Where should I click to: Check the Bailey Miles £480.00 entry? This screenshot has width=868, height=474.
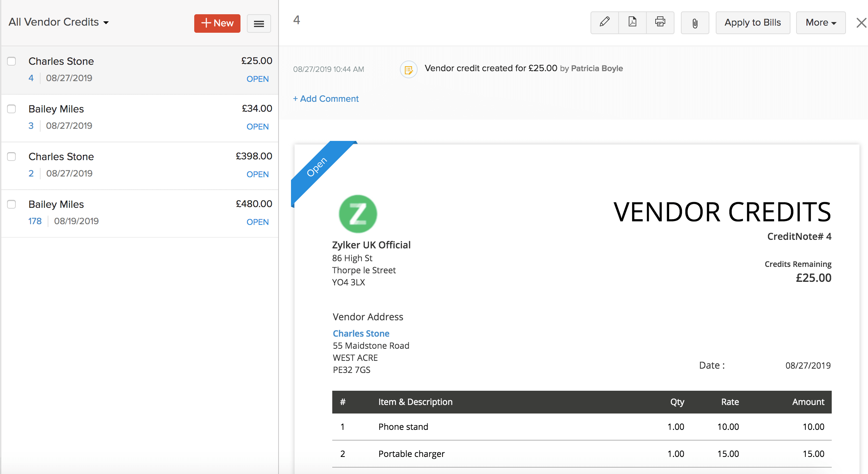(12, 204)
